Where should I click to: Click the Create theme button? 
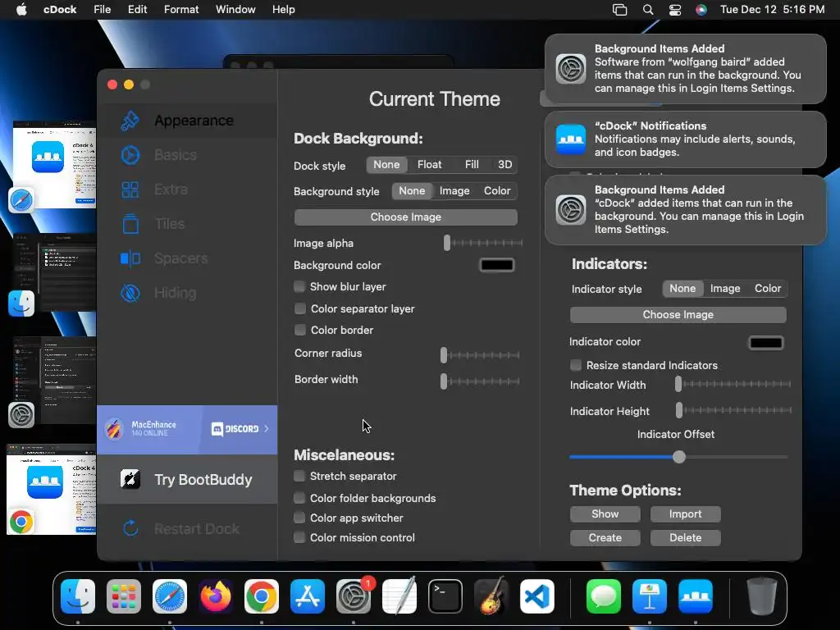point(605,537)
